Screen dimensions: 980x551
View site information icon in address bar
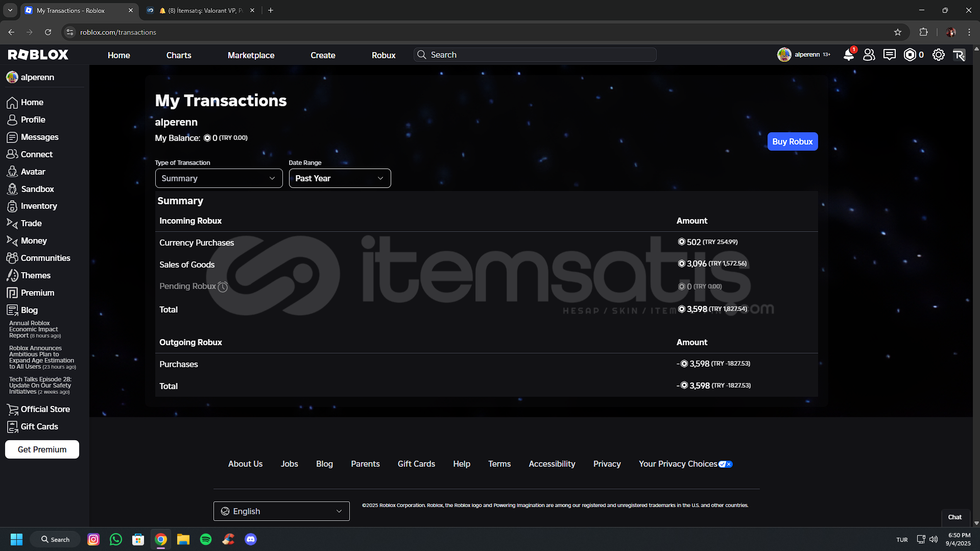coord(70,32)
